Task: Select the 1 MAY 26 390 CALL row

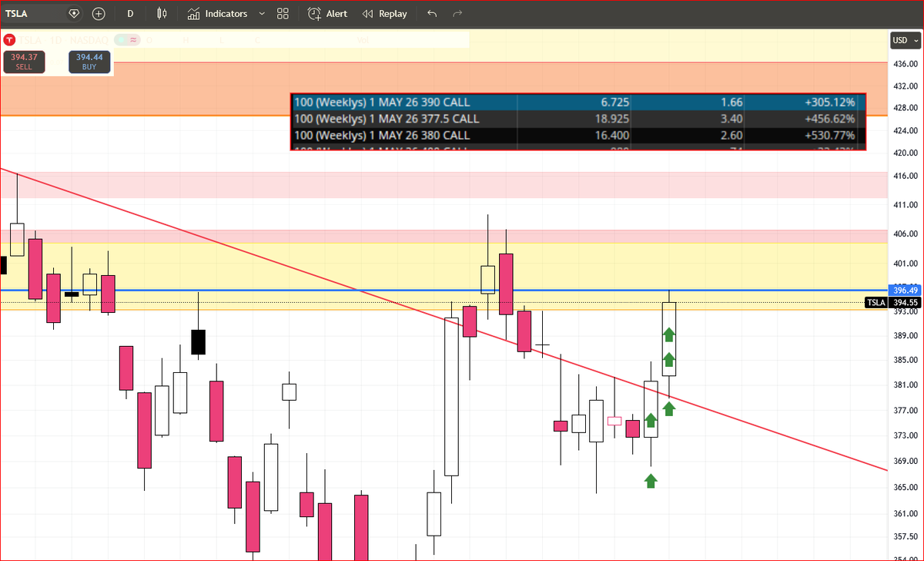Action: (x=578, y=102)
